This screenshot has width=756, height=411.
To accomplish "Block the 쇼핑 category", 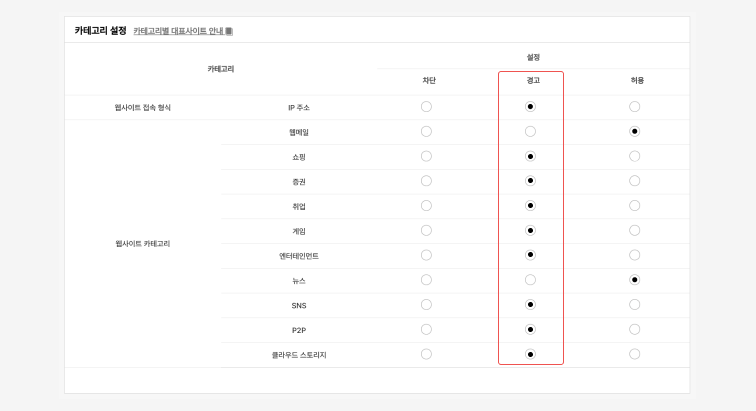I will [x=426, y=156].
